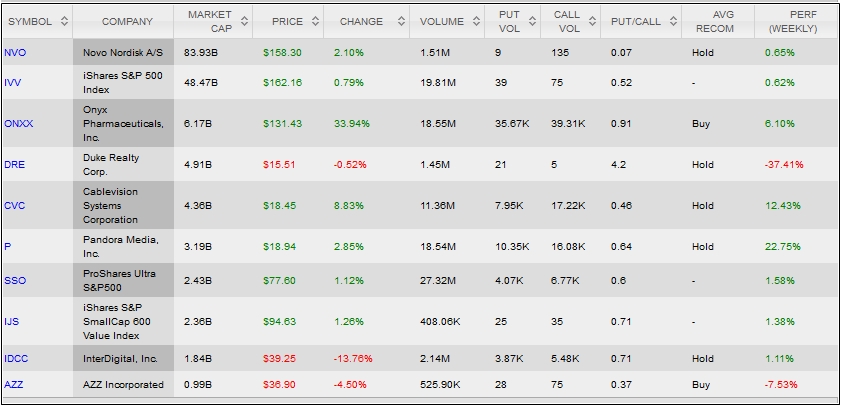Sort by MARKET CAP using its arrows
This screenshot has height=406, width=841.
(x=245, y=21)
